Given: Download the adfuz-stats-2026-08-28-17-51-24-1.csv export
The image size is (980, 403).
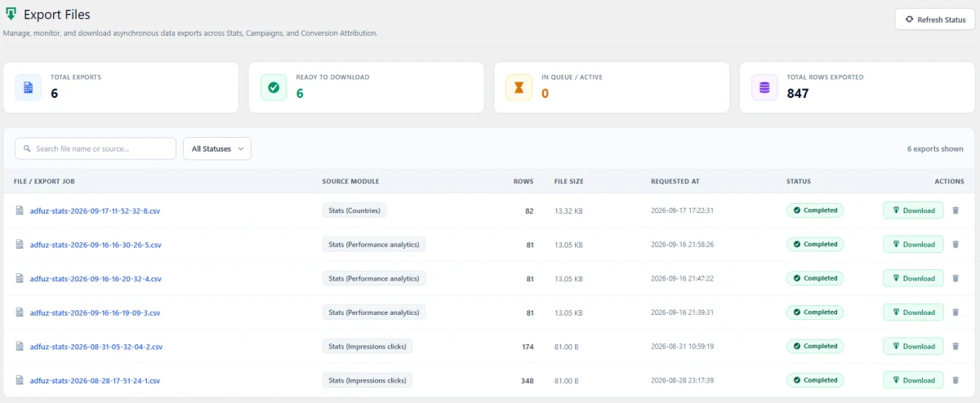Looking at the screenshot, I should (913, 380).
